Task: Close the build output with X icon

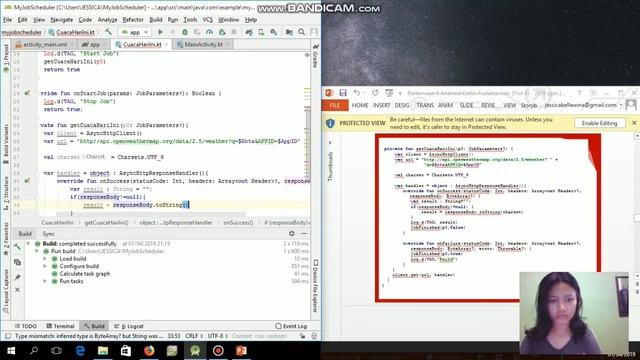Action: click(17, 290)
